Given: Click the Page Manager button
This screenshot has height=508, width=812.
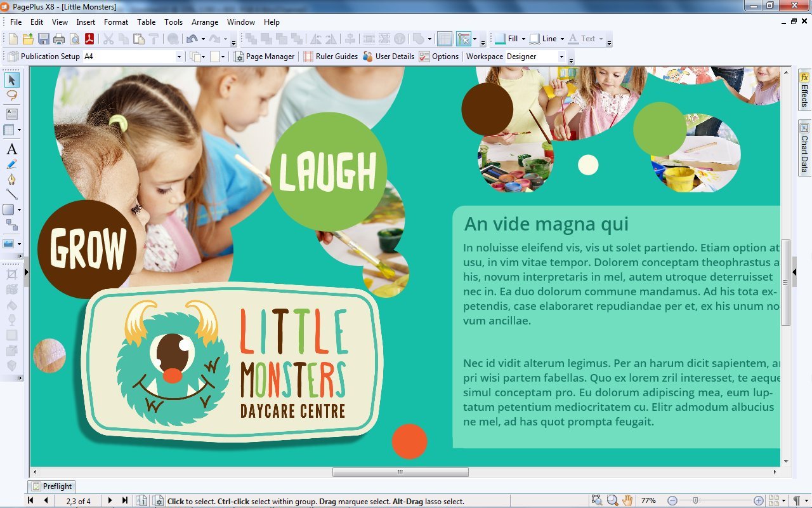Looking at the screenshot, I should [265, 57].
